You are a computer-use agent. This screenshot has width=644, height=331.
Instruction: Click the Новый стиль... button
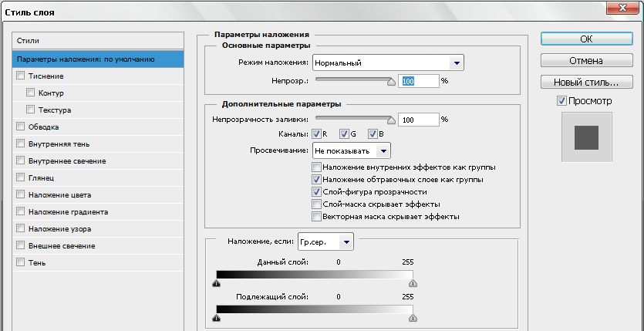585,83
